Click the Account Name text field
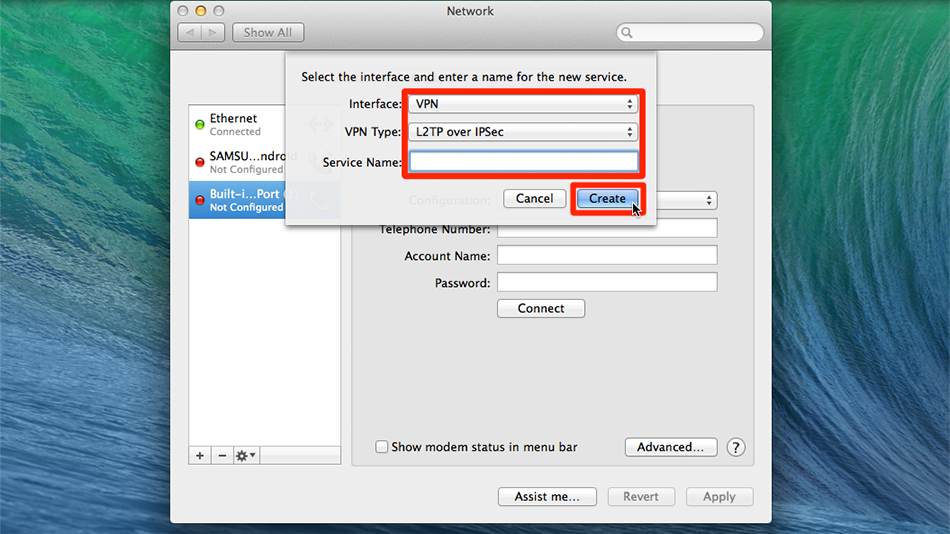Image resolution: width=950 pixels, height=534 pixels. coord(606,256)
